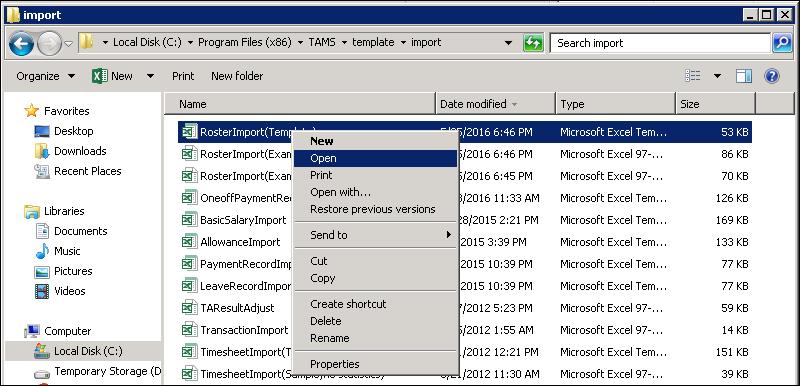Expand the dropdown arrow next to New
This screenshot has width=800, height=386.
pos(150,76)
